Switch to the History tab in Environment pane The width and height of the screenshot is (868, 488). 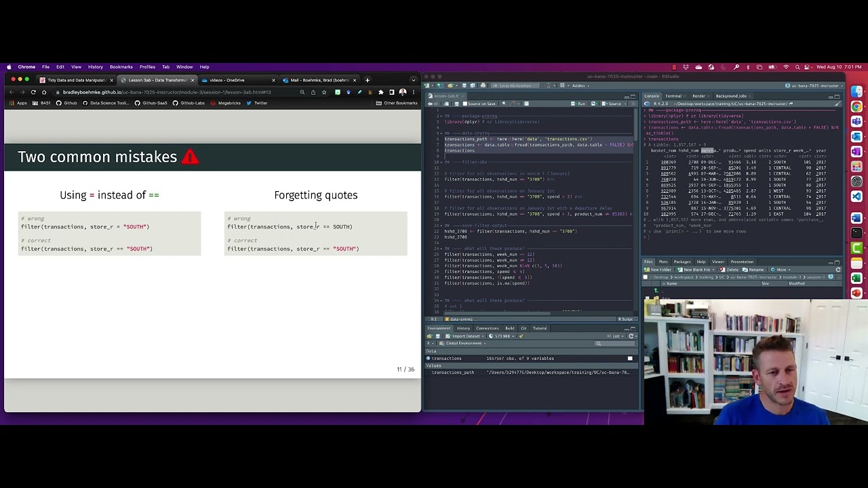click(x=463, y=328)
